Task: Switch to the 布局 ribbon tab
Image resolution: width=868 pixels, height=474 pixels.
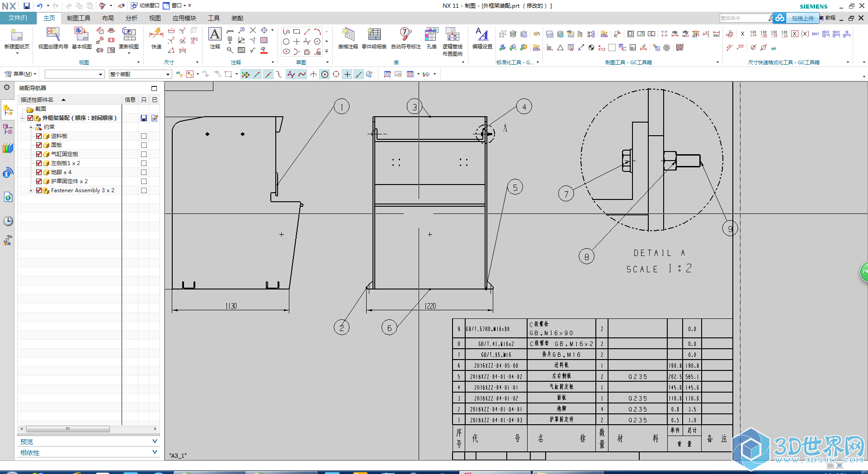Action: pyautogui.click(x=108, y=18)
